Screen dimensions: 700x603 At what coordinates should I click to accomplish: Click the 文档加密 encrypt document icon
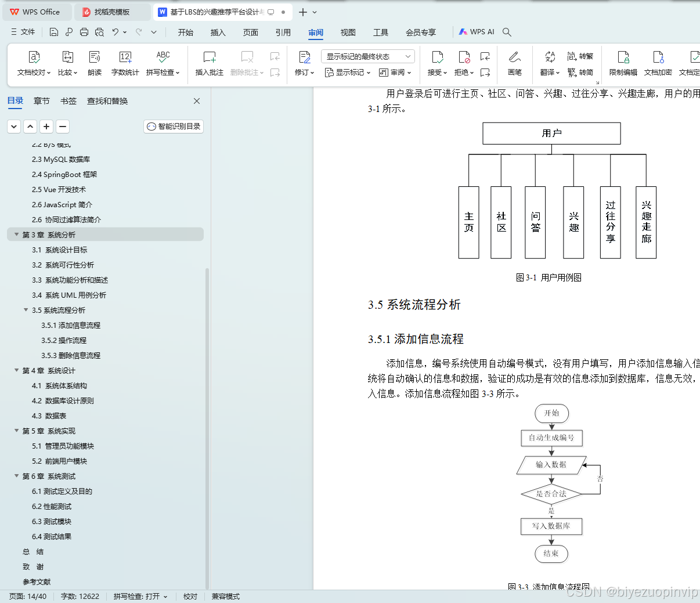[x=658, y=57]
